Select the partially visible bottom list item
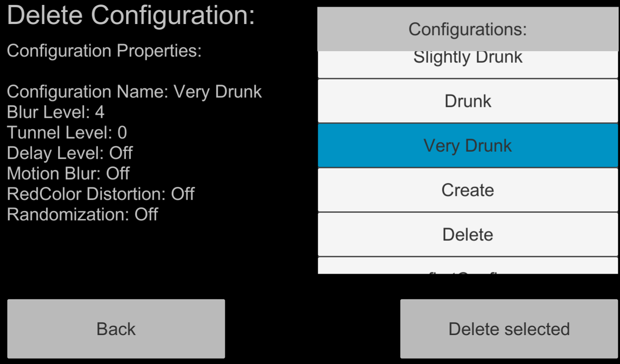This screenshot has height=364, width=620. 468,266
